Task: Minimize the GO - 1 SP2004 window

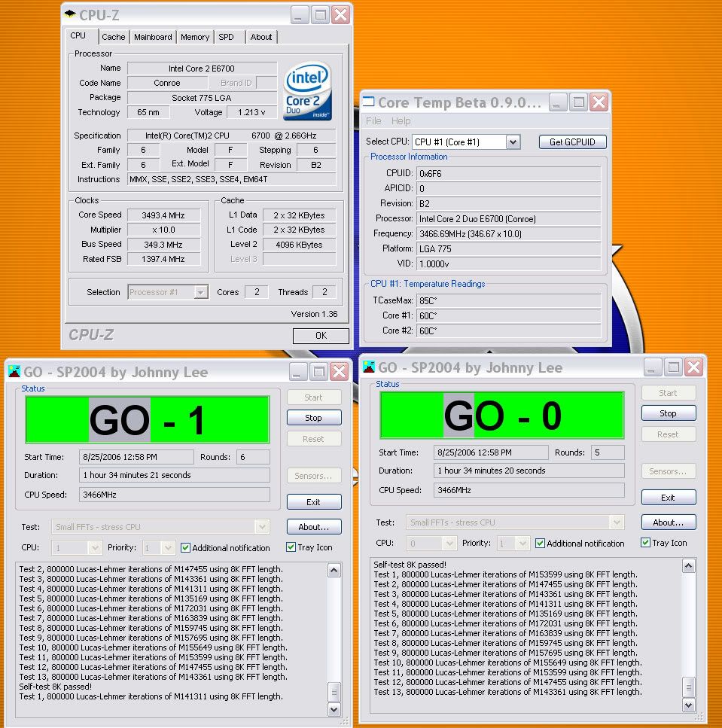Action: coord(298,371)
